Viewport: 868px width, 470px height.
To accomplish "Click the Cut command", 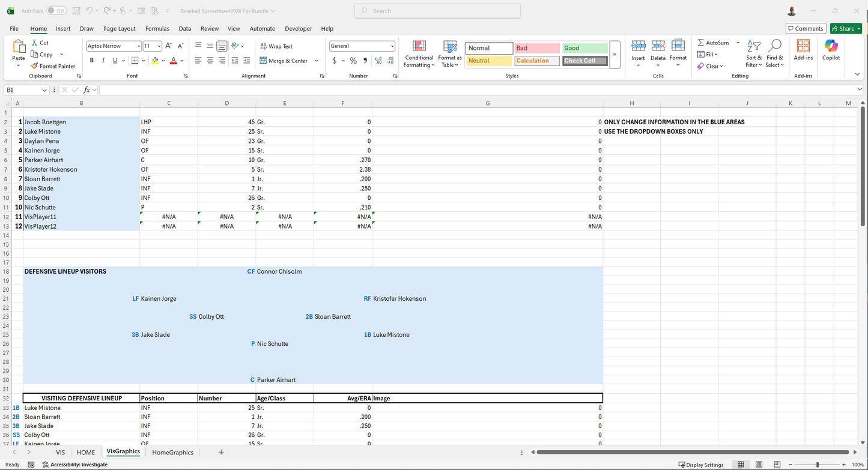I will (40, 43).
